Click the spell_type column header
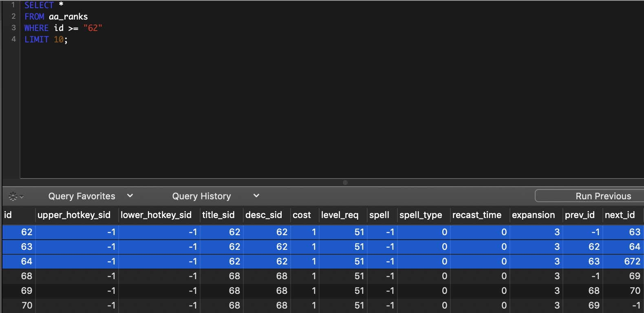Viewport: 644px width, 313px height. click(x=421, y=215)
